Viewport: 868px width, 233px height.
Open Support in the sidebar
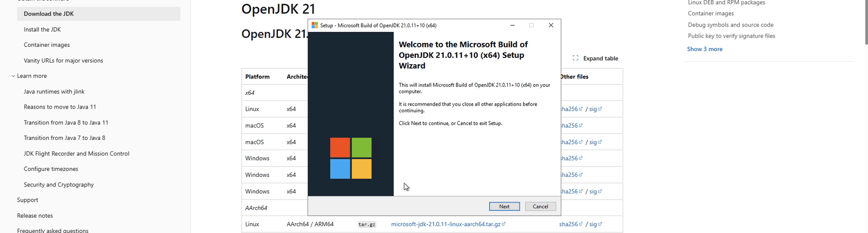coord(27,200)
